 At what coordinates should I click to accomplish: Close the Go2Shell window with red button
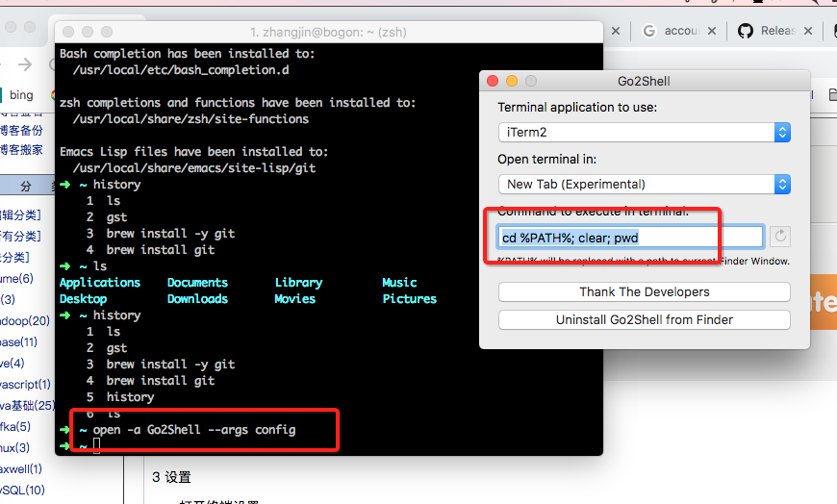pos(493,81)
